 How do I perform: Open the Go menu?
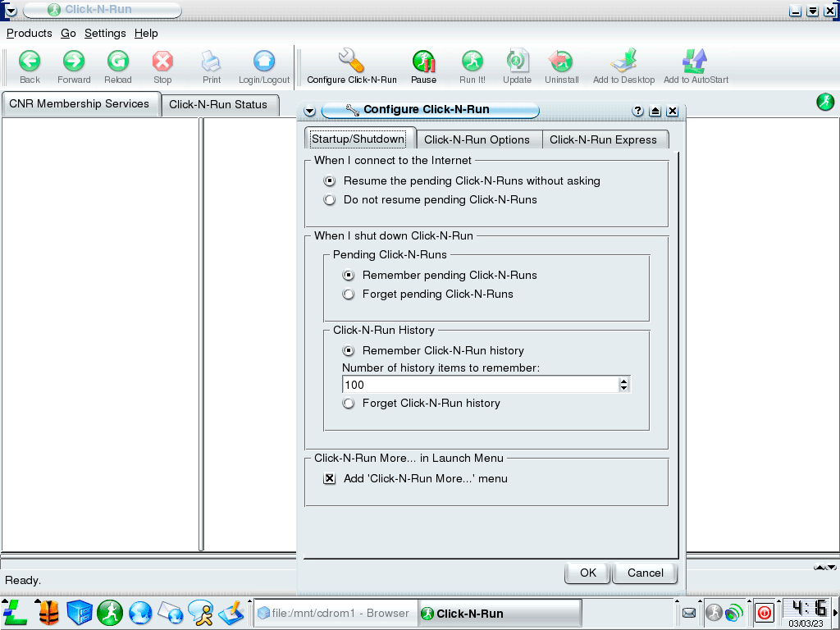click(68, 33)
